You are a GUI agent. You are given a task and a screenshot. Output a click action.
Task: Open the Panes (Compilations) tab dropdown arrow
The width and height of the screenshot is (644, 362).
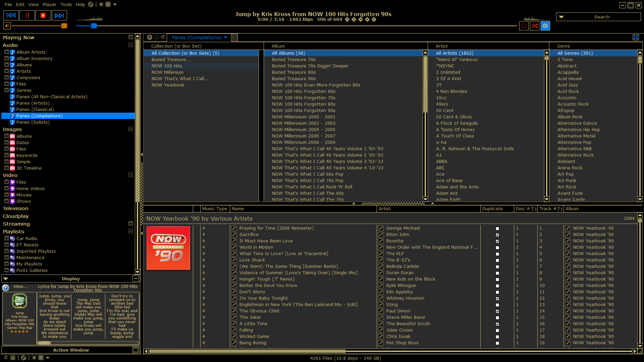tap(226, 38)
